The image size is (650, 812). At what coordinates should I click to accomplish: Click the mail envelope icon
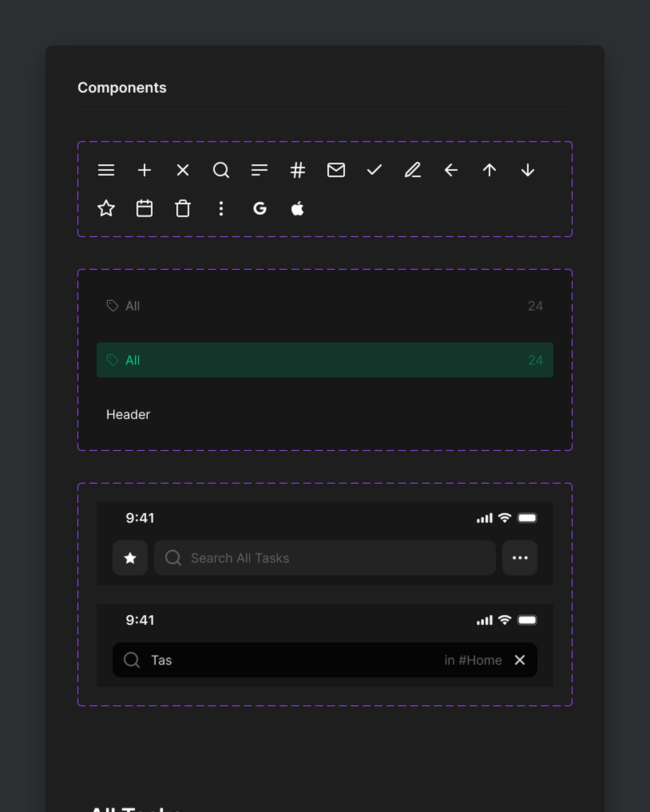(336, 170)
